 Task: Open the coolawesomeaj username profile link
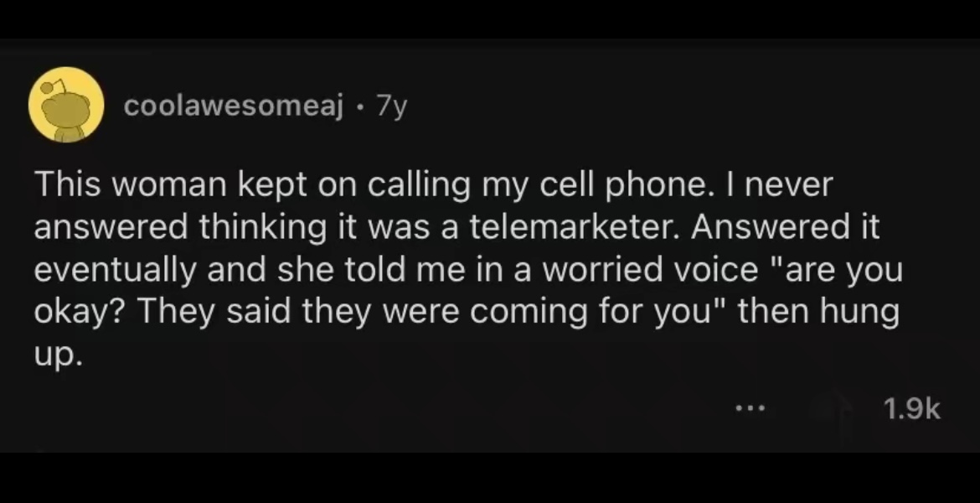point(234,107)
